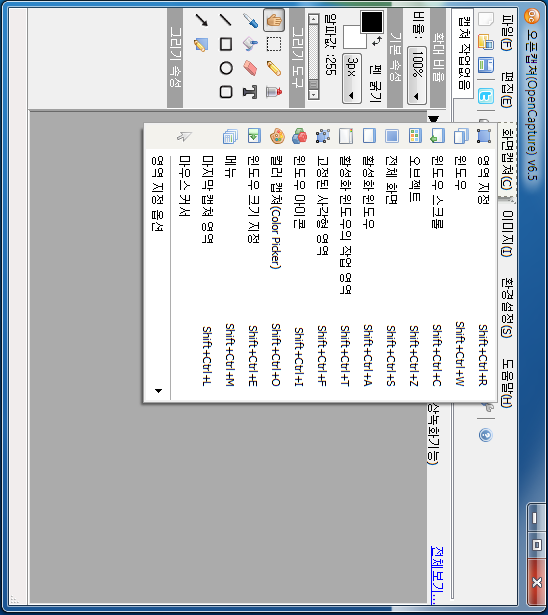Click the black triangle panel collapse arrow

pos(433,118)
